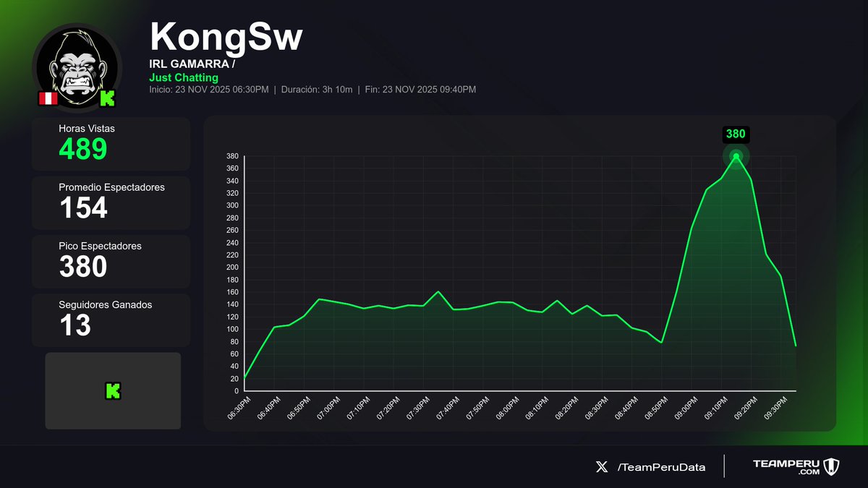This screenshot has height=488, width=868.
Task: Select the peak marker dot on the chart
Action: [736, 155]
